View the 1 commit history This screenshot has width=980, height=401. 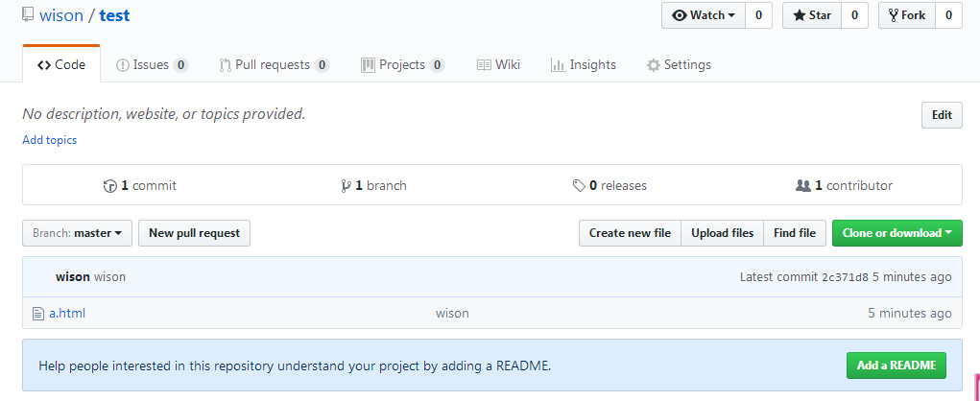tap(140, 185)
